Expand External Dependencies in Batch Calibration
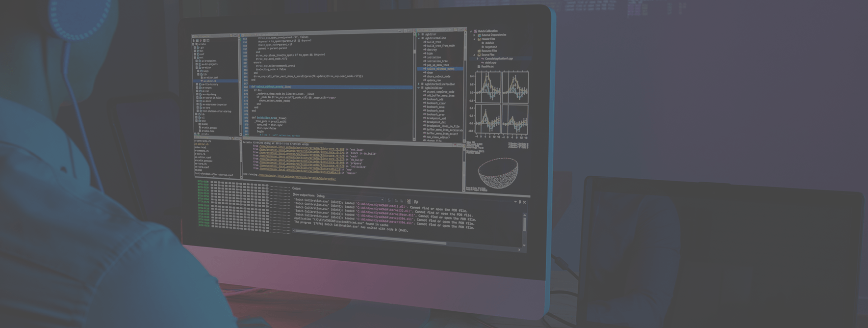Image resolution: width=868 pixels, height=328 pixels. [x=474, y=35]
